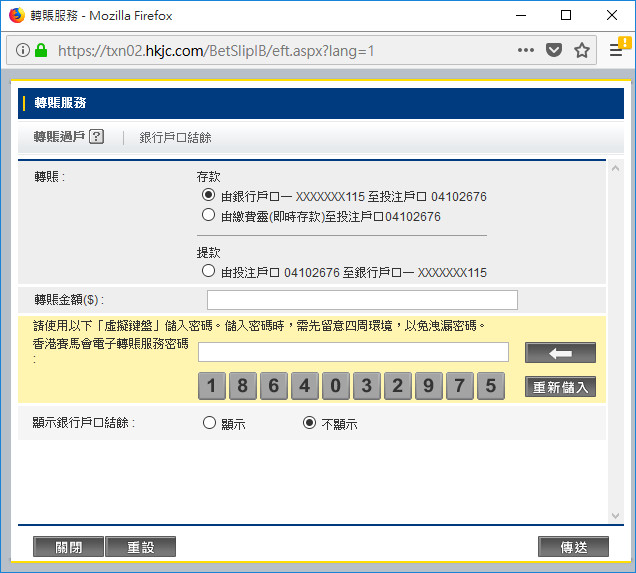
Task: Click the 轉賬金額 amount input field
Action: pyautogui.click(x=362, y=300)
